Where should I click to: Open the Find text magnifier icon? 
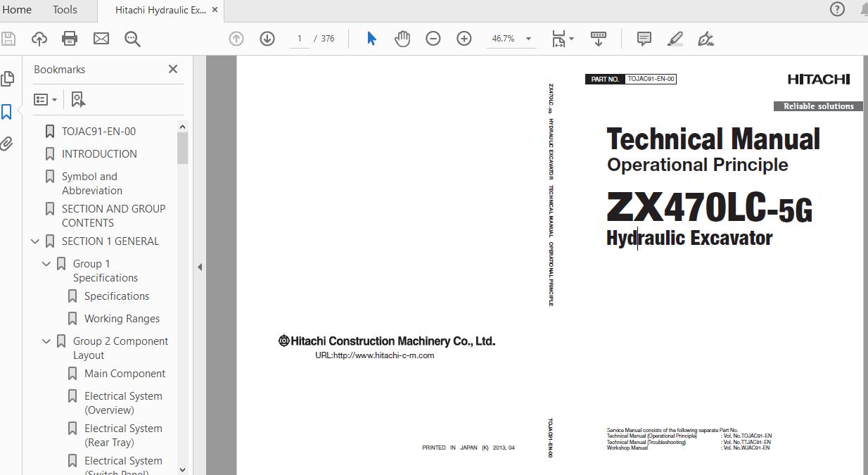132,39
